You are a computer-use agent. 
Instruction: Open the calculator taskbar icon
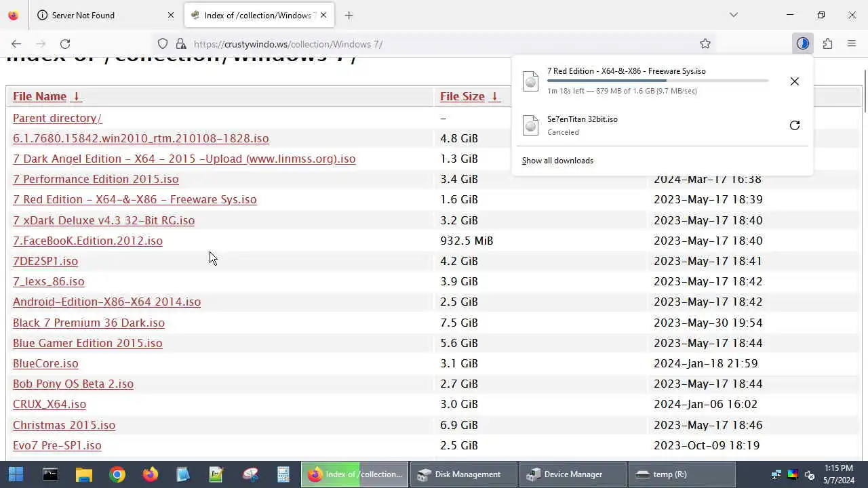[283, 474]
